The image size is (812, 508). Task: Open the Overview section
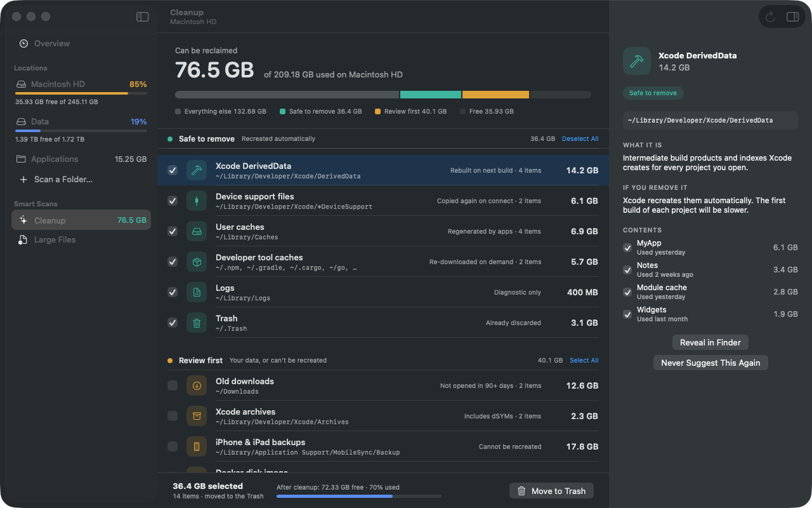tap(81, 44)
